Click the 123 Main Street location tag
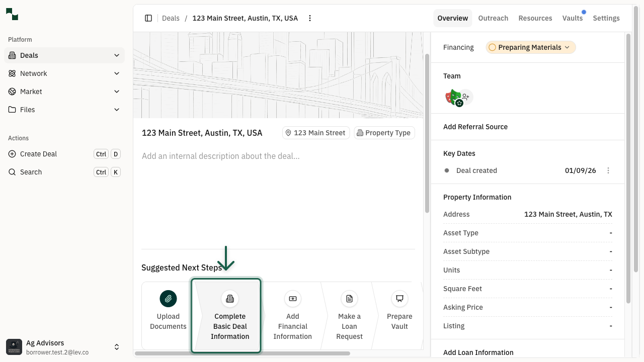The image size is (644, 362). [315, 133]
